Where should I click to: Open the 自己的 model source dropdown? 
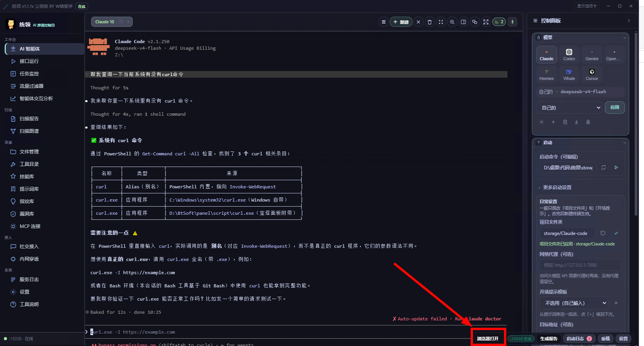click(x=570, y=108)
